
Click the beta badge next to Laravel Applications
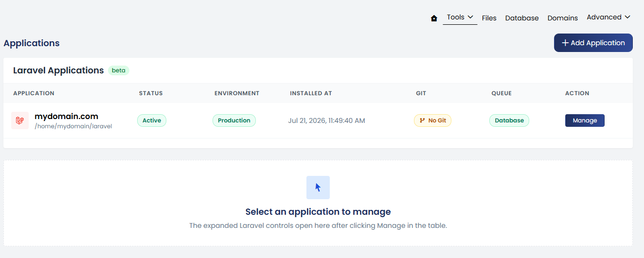click(x=119, y=70)
